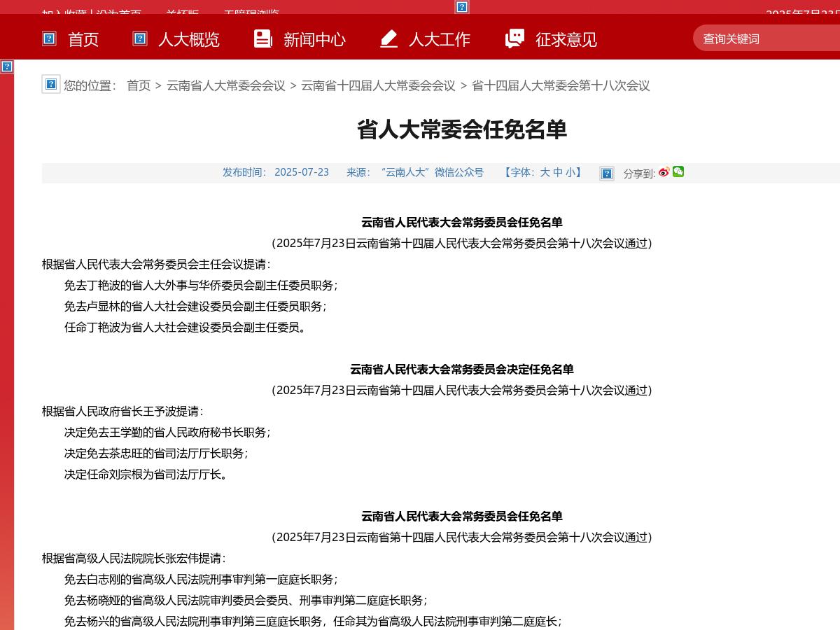Screen dimensions: 840x630
Task: Expand 省十四届人大常委会第十八次会议 breadcrumb
Action: (x=563, y=85)
